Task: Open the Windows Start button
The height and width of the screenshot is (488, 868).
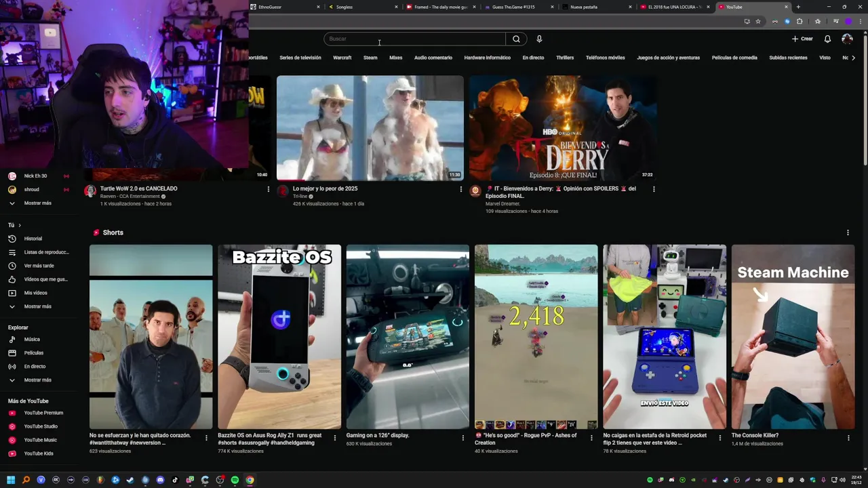Action: tap(11, 480)
